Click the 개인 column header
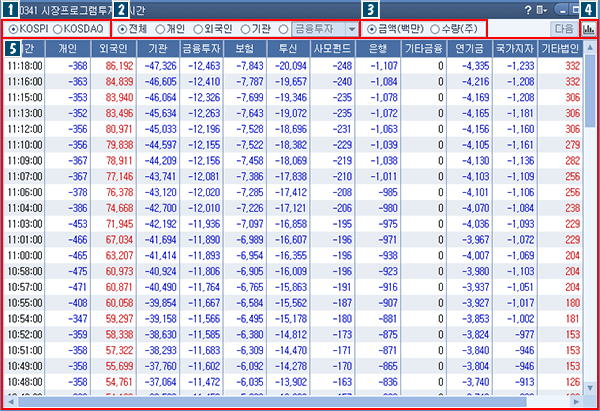Image resolution: width=600 pixels, height=411 pixels. [68, 48]
